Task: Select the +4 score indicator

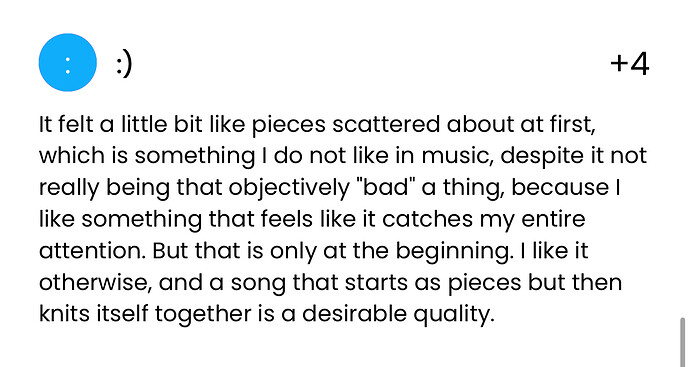Action: pyautogui.click(x=630, y=64)
